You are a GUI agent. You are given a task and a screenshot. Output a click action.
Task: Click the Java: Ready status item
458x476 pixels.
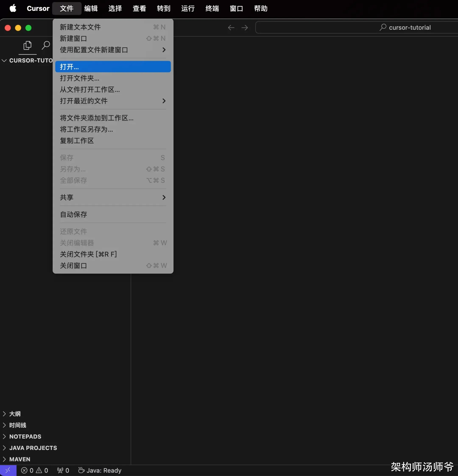(100, 470)
